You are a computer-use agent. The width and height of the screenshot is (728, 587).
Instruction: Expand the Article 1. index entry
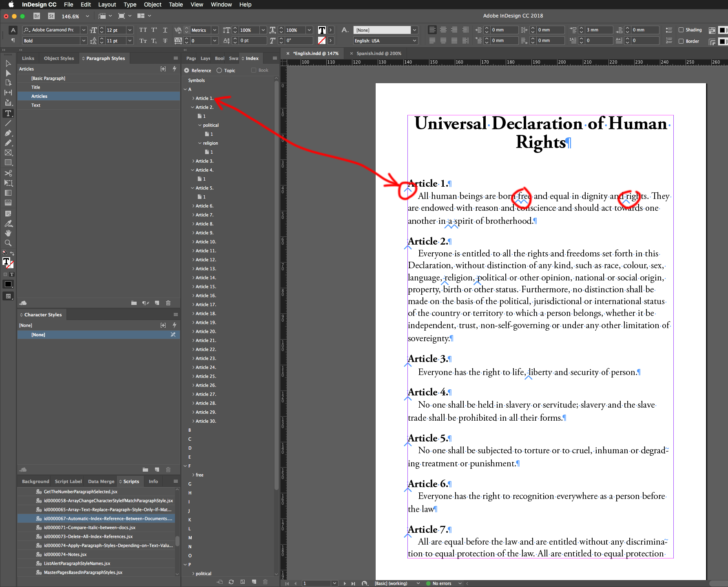click(193, 98)
